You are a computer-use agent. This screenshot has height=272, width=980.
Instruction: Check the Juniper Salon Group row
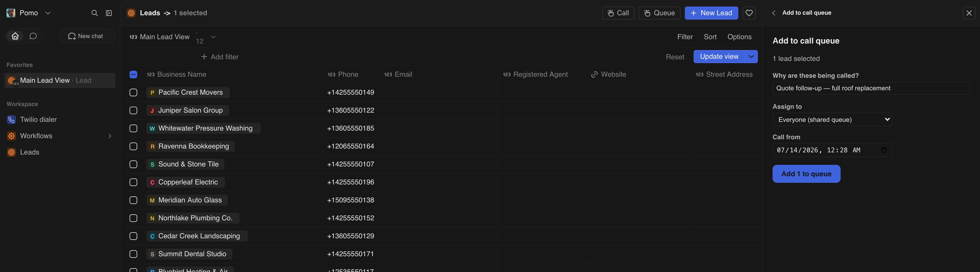133,110
